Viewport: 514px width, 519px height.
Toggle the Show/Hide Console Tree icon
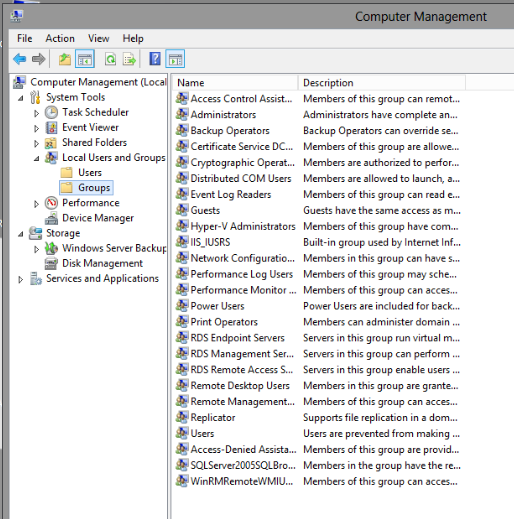click(85, 59)
